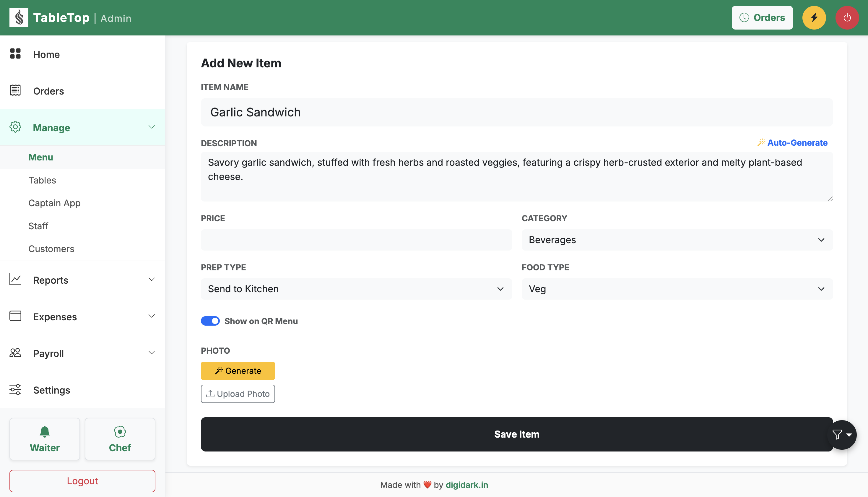Collapse the Manage section chevron
Screen dimensions: 868x497
tap(152, 127)
